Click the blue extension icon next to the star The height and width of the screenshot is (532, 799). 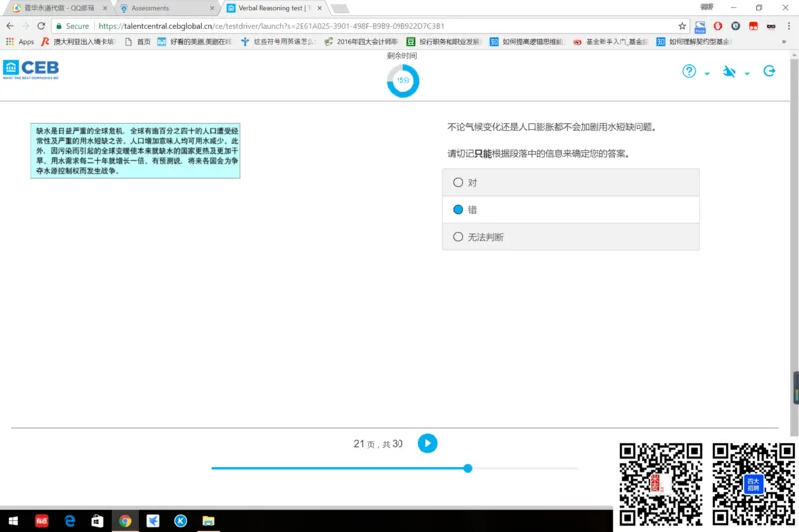700,26
